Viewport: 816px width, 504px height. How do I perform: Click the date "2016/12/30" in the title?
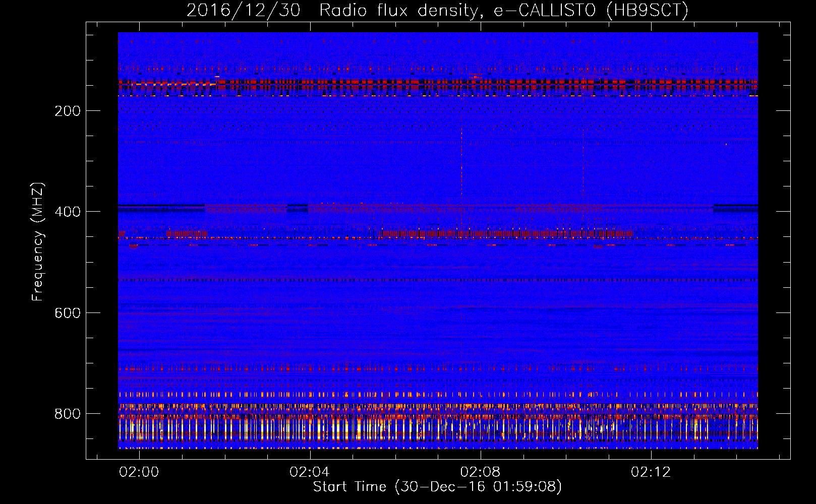(x=243, y=11)
